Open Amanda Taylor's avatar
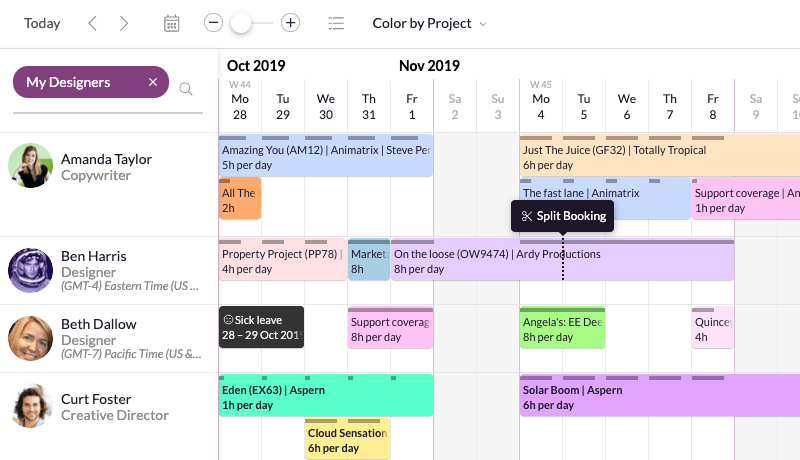Screen dimensions: 800x460 (x=31, y=166)
